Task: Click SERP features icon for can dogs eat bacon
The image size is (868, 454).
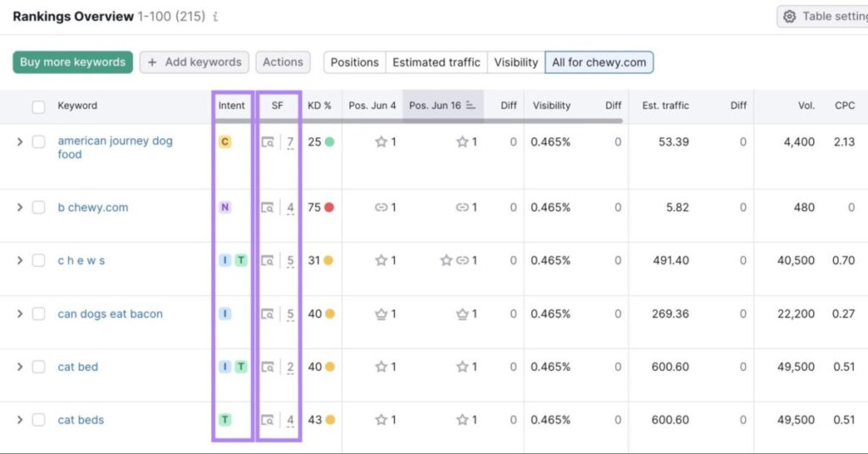Action: pyautogui.click(x=268, y=313)
